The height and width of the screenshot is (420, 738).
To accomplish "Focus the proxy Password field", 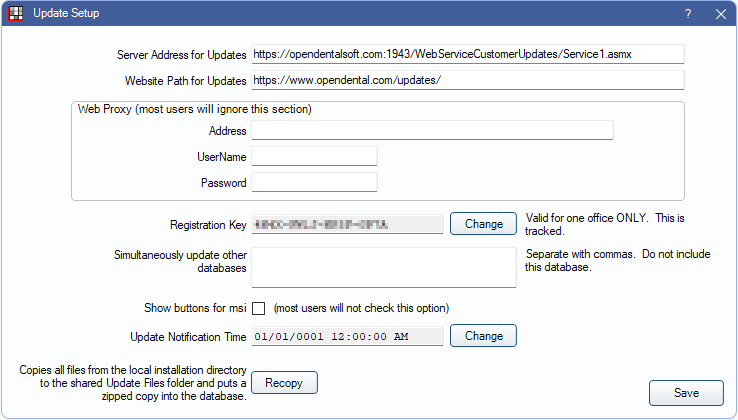I will [314, 182].
